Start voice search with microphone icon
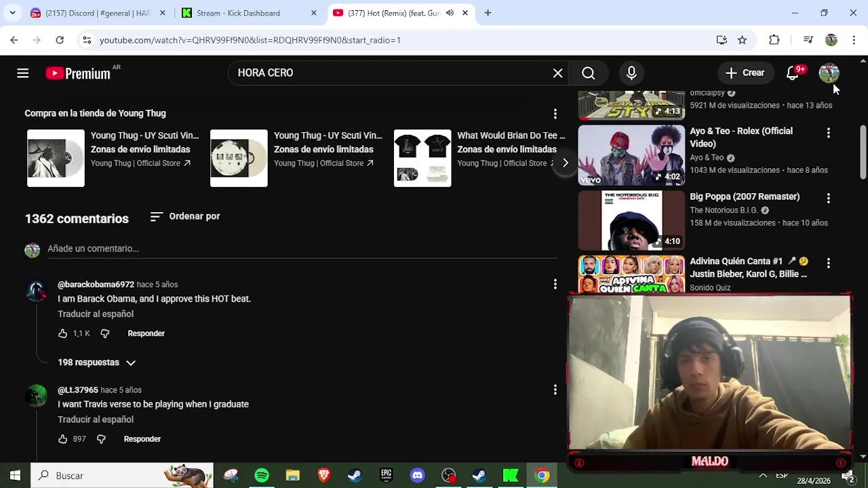 tap(631, 73)
